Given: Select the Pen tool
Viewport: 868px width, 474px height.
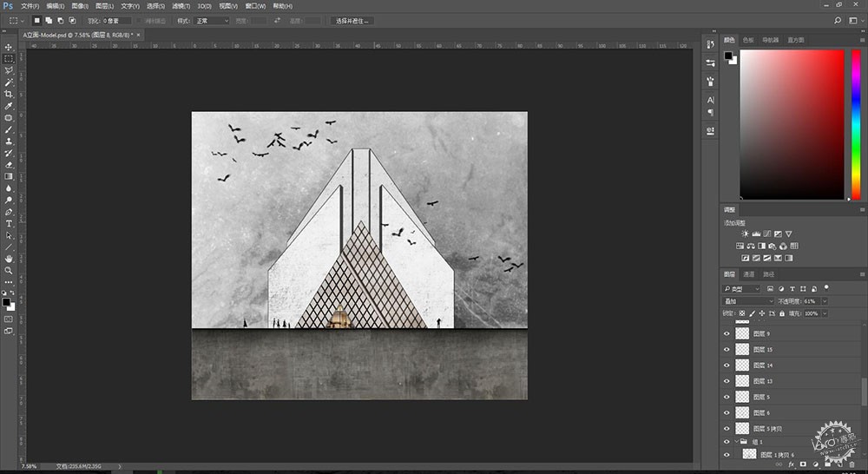Looking at the screenshot, I should (9, 212).
